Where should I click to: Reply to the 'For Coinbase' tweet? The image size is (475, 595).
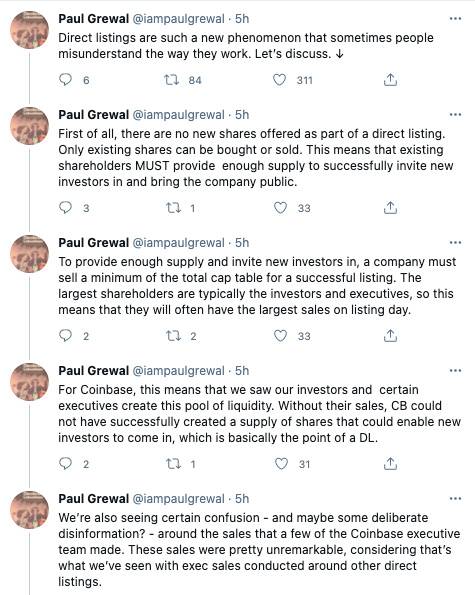[66, 463]
